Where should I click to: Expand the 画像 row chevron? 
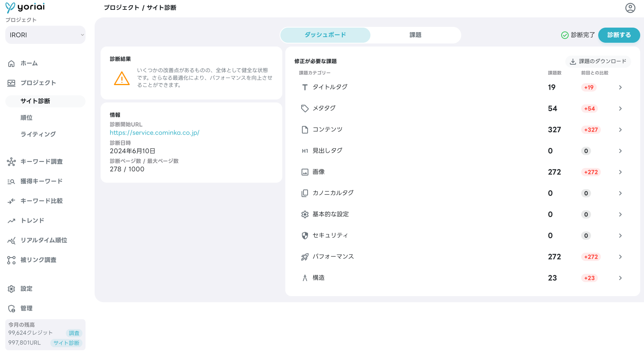[620, 172]
